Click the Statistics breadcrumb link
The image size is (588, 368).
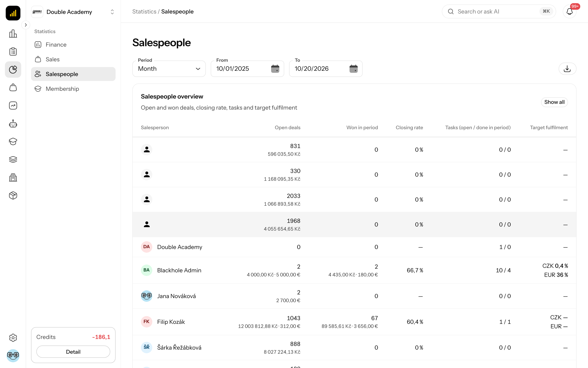coord(144,11)
